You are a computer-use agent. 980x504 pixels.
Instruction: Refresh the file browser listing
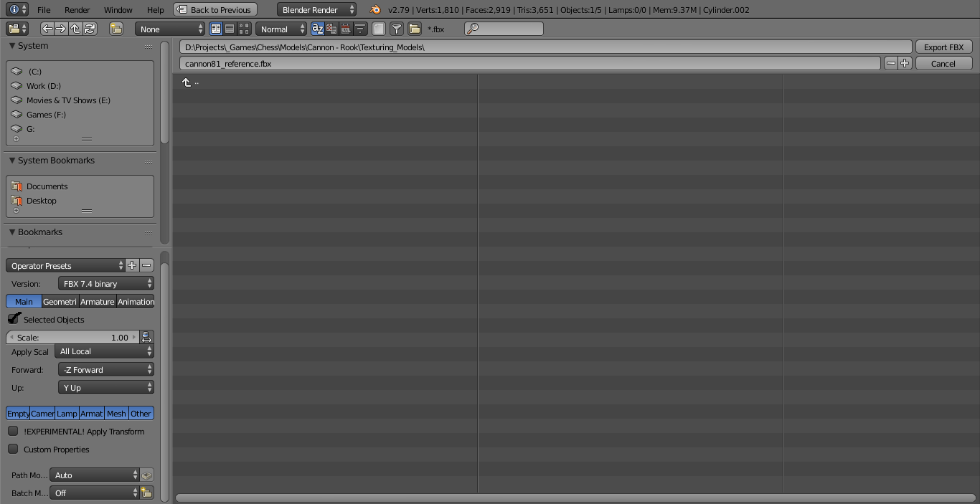tap(88, 29)
